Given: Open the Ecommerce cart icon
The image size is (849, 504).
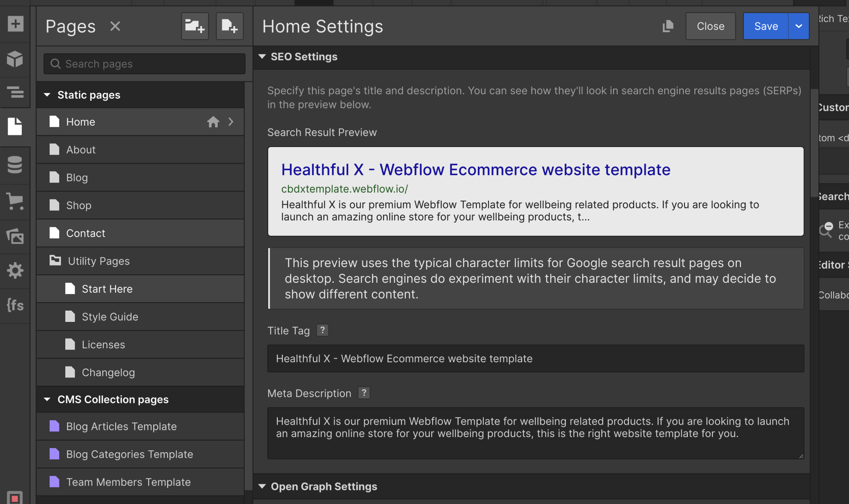Looking at the screenshot, I should (x=15, y=201).
